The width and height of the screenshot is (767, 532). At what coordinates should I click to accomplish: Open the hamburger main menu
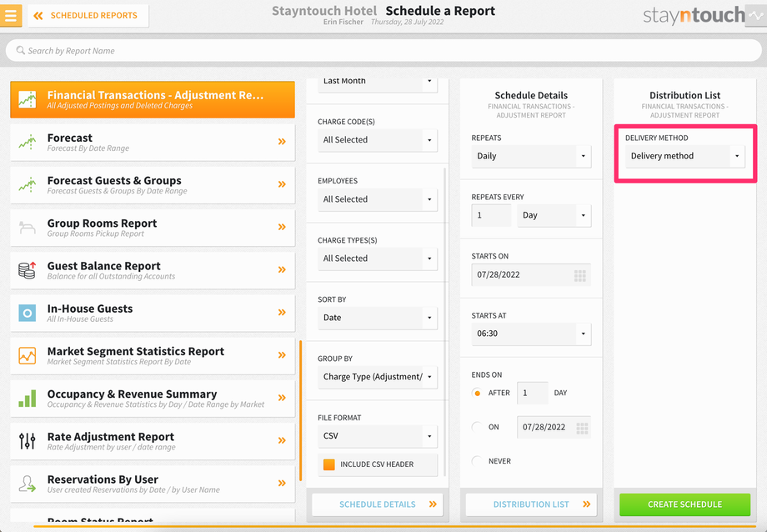tap(10, 16)
